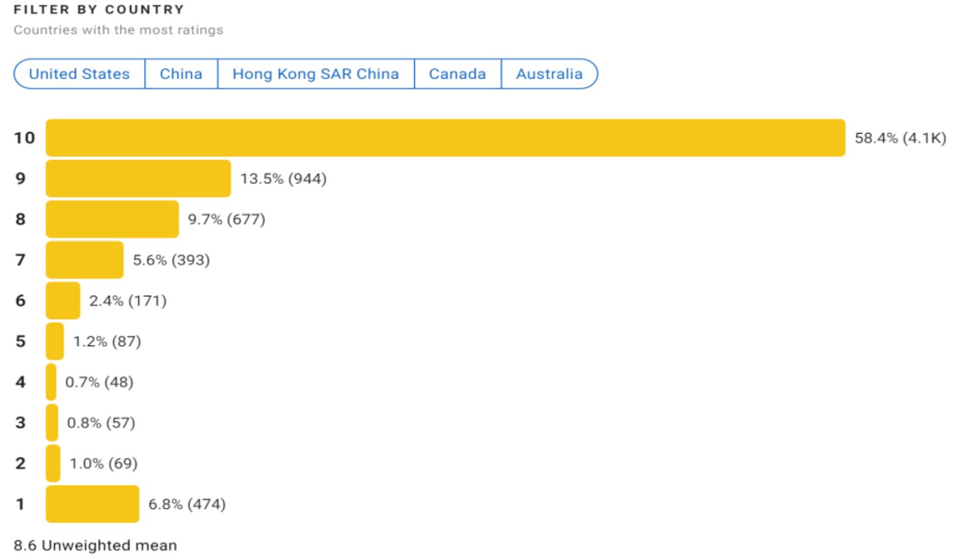Click the 8.6 Unweighted mean text
The image size is (960, 560).
(x=95, y=545)
